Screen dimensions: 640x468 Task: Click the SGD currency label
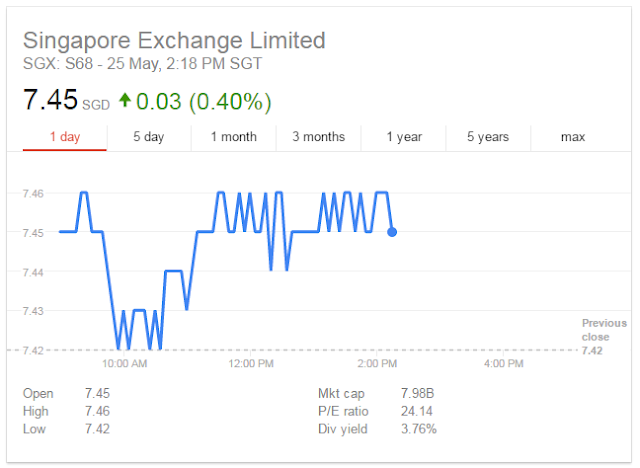(x=96, y=105)
